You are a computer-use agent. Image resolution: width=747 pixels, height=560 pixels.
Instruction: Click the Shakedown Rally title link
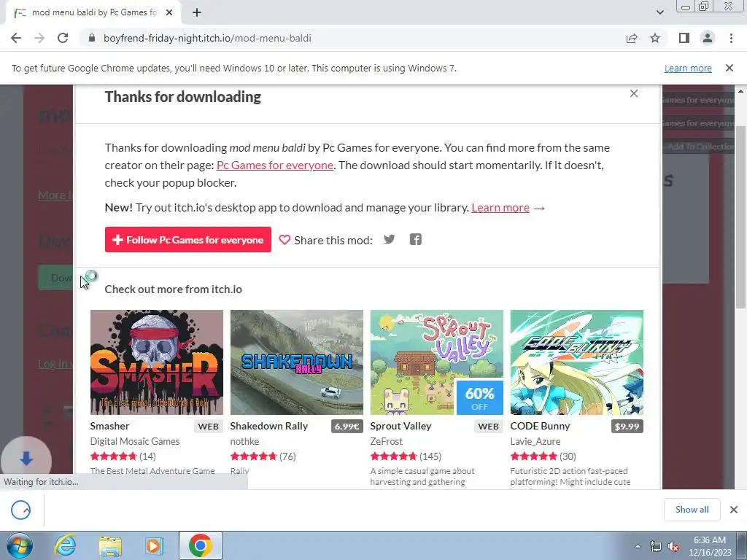coord(269,426)
